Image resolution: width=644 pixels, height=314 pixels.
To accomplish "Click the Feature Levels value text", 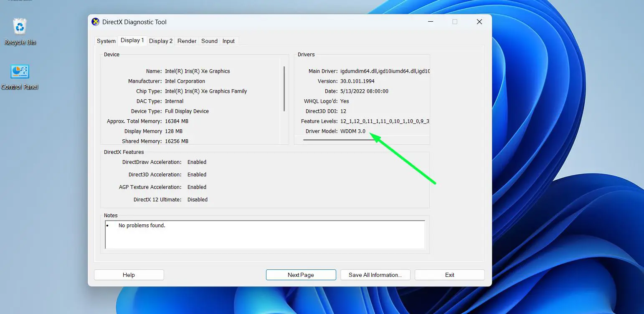I will point(384,121).
